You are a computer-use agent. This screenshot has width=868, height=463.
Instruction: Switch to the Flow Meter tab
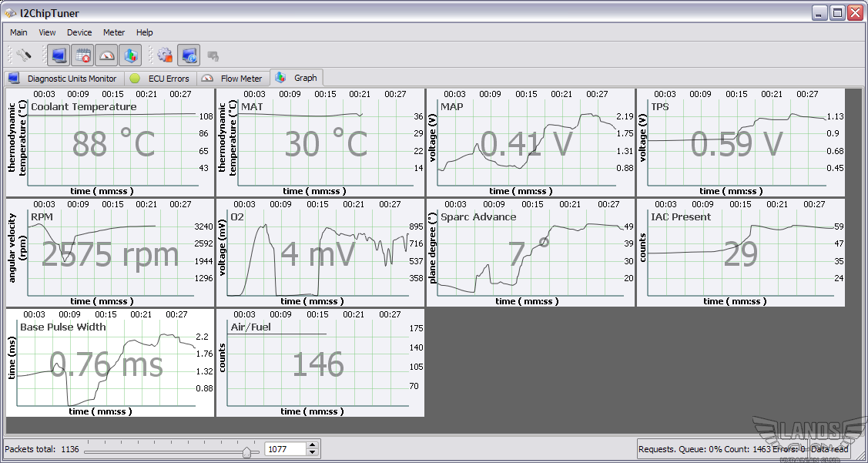[233, 79]
